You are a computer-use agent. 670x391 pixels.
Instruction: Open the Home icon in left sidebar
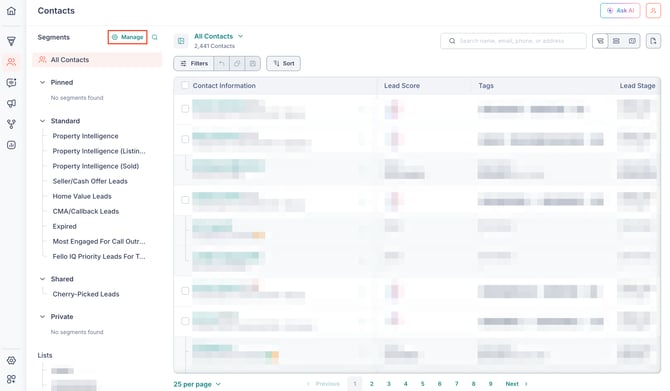pyautogui.click(x=12, y=11)
